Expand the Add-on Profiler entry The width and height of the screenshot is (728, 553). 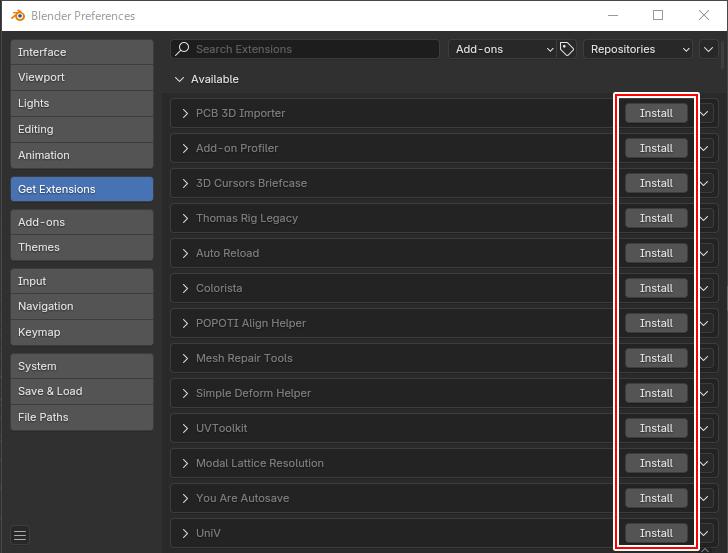tap(185, 148)
